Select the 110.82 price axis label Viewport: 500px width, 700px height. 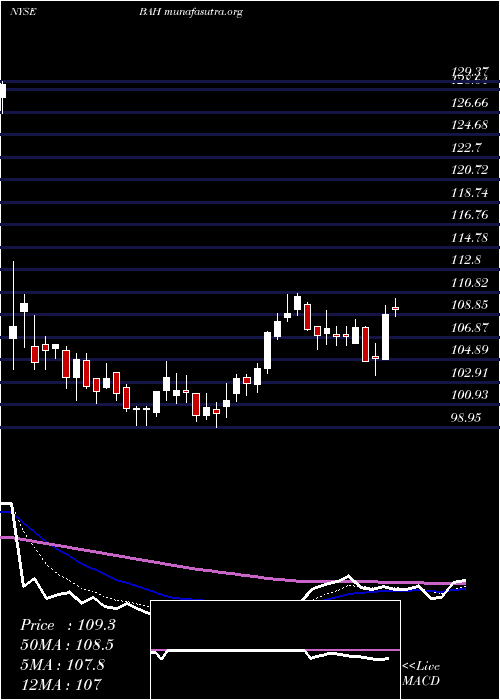469,283
